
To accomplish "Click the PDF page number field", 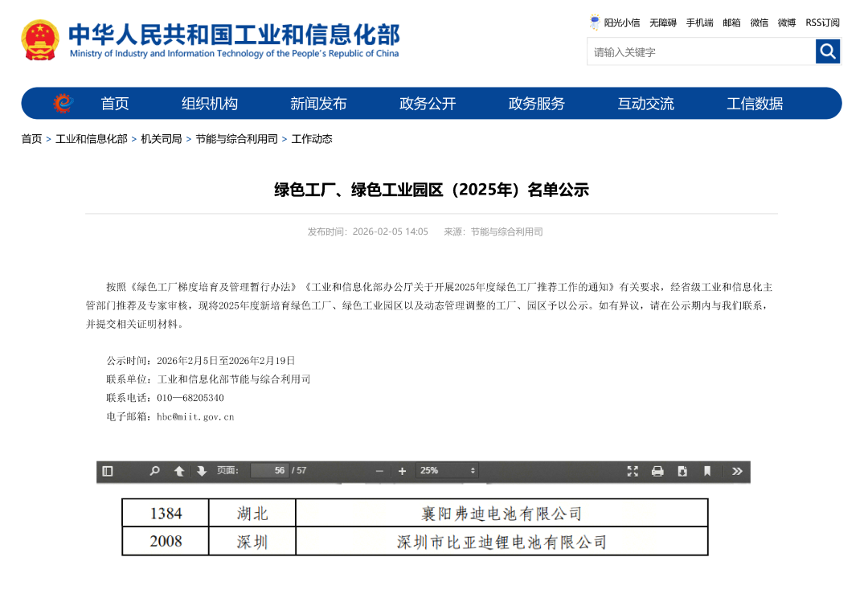I will click(269, 471).
